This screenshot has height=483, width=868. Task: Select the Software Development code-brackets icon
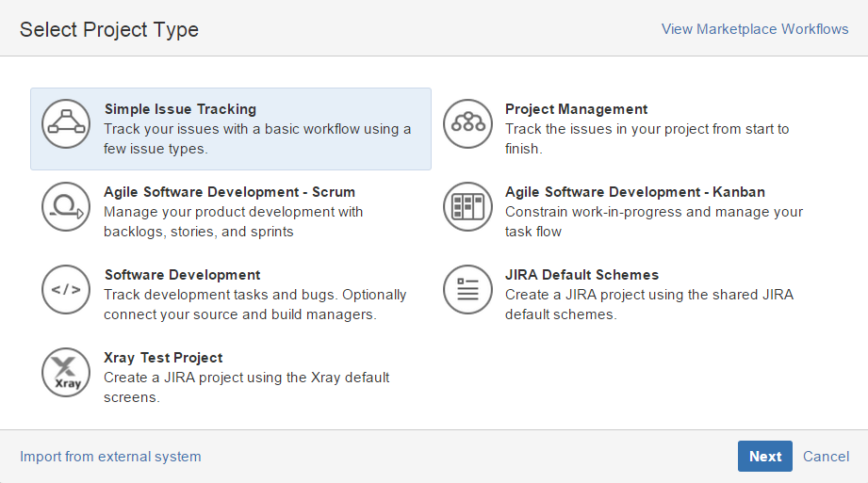[66, 289]
